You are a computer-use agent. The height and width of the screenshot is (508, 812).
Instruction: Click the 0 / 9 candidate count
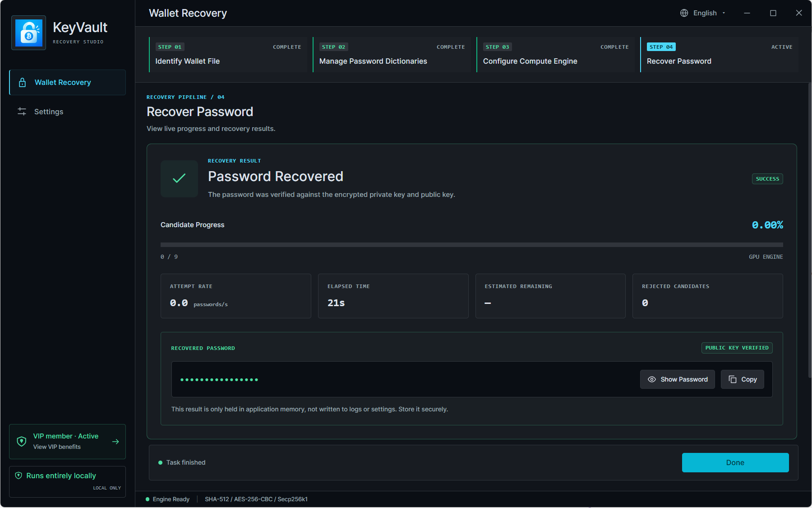pos(169,257)
